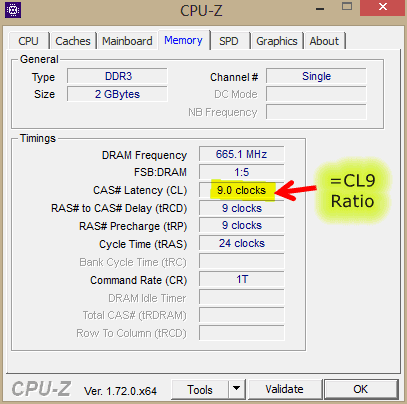Screen dimensions: 407x404
Task: Click the Channel # label
Action: click(234, 77)
